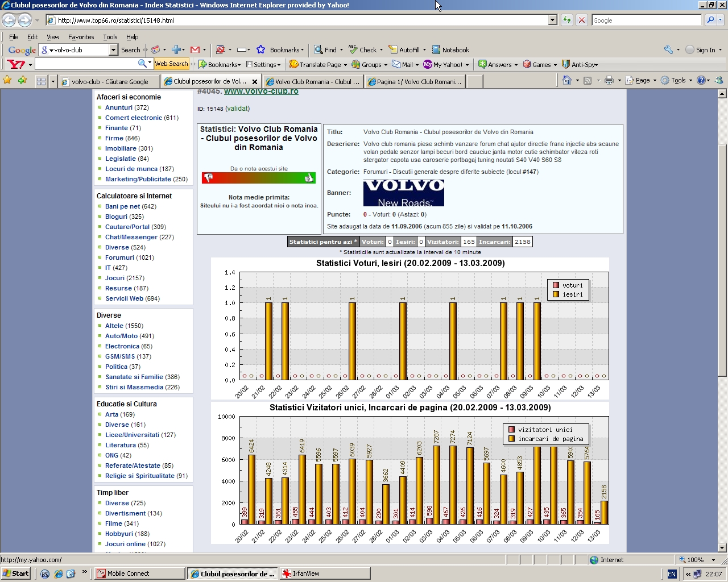Click thumbs-down icon on rating bar
Image resolution: width=728 pixels, height=582 pixels.
click(x=209, y=178)
